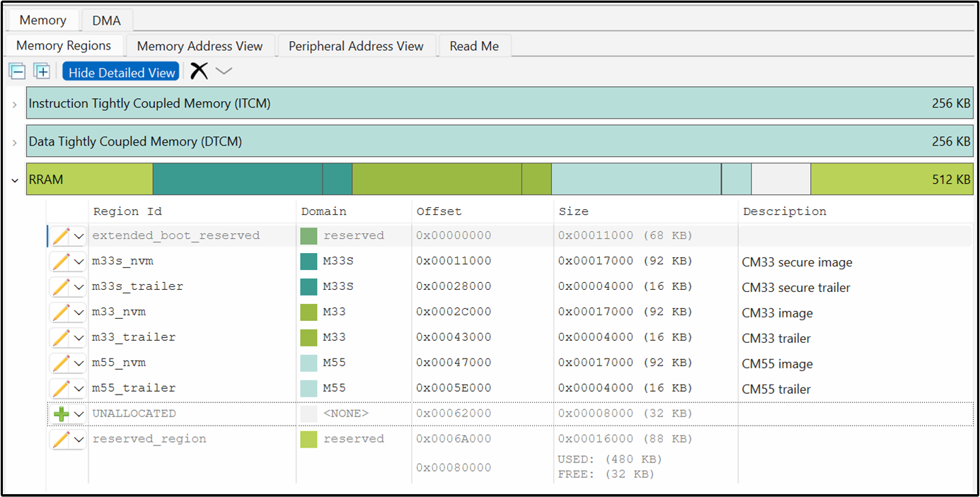Click the white unallocated segment in RRAM bar

(780, 180)
